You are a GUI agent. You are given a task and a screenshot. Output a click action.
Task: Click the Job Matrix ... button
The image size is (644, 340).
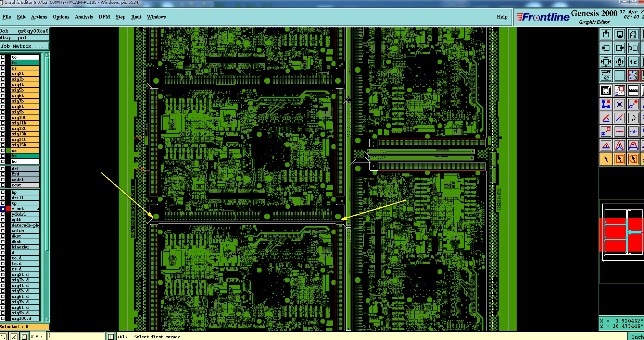click(25, 46)
